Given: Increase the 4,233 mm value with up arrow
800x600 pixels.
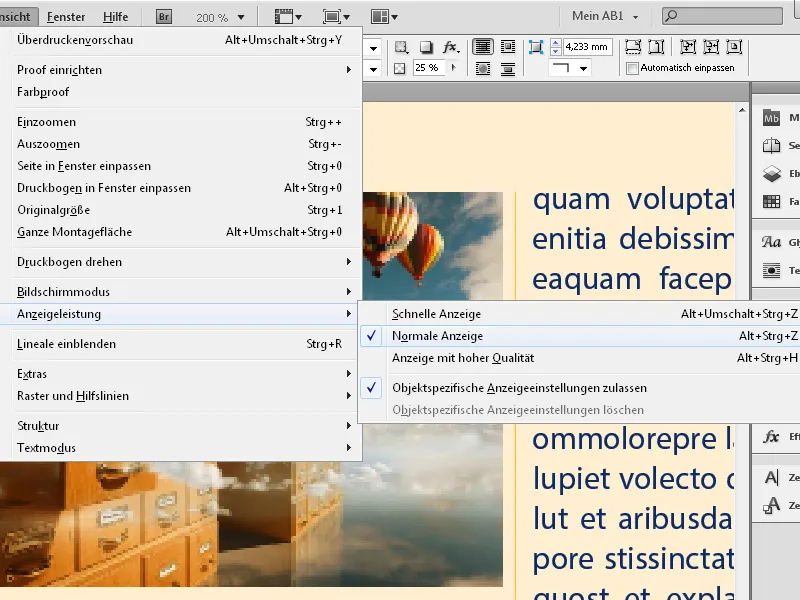Looking at the screenshot, I should (x=555, y=41).
